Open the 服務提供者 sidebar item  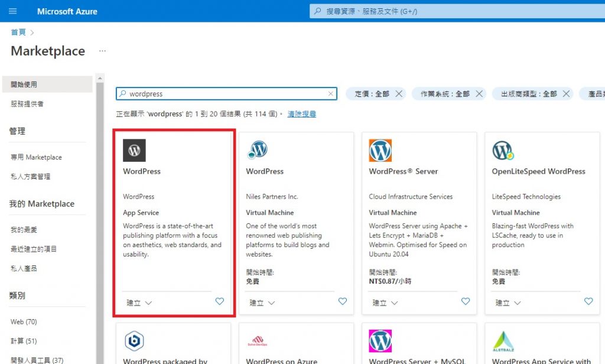click(27, 103)
